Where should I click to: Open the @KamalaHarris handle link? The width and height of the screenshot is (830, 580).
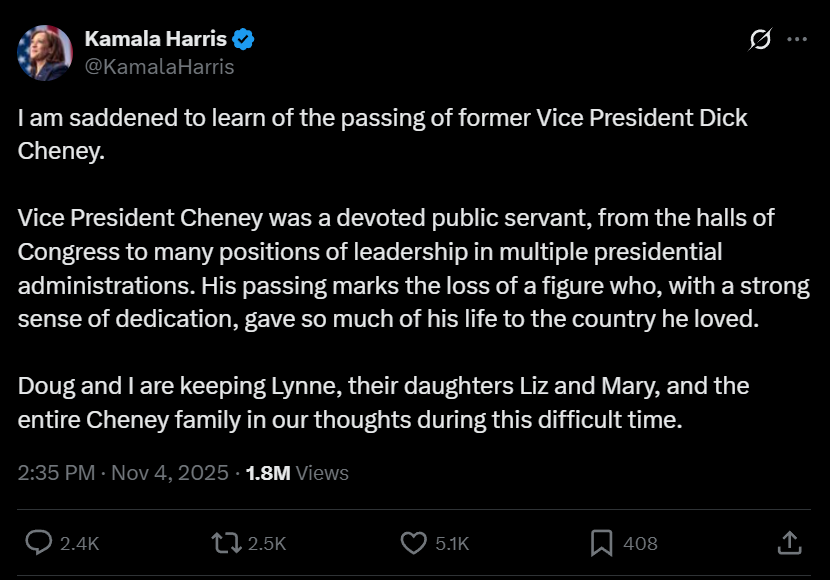pos(159,67)
